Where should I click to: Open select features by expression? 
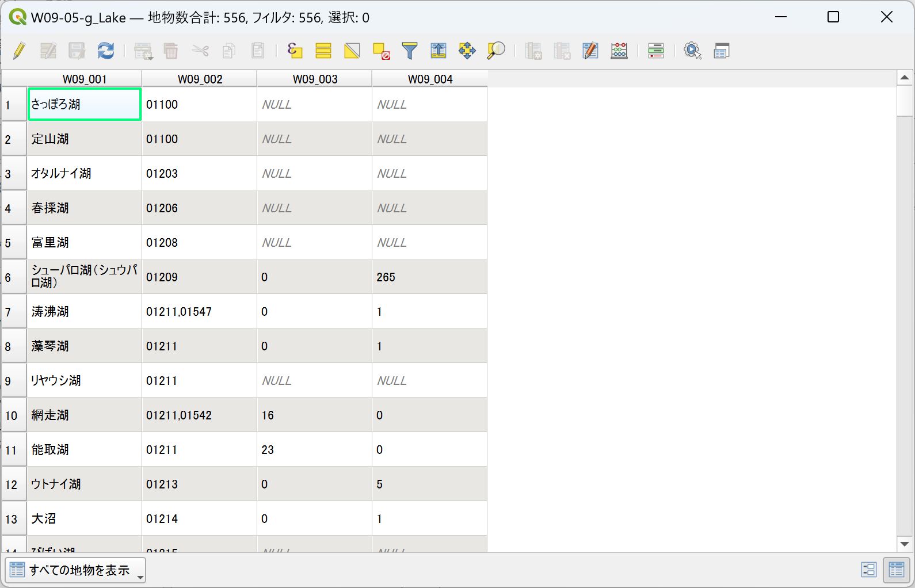[295, 51]
